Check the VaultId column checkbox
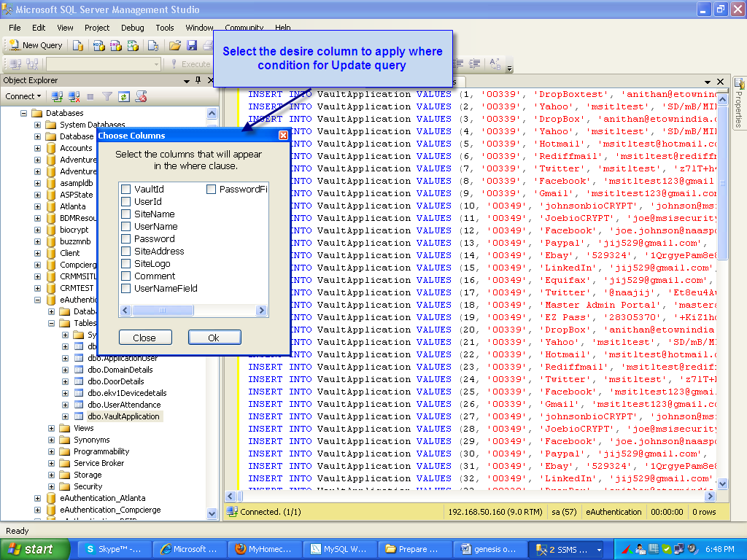 126,189
